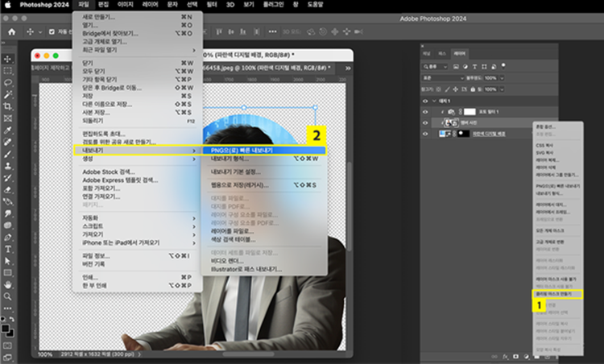Filter layers by type layer icon

(x=474, y=67)
